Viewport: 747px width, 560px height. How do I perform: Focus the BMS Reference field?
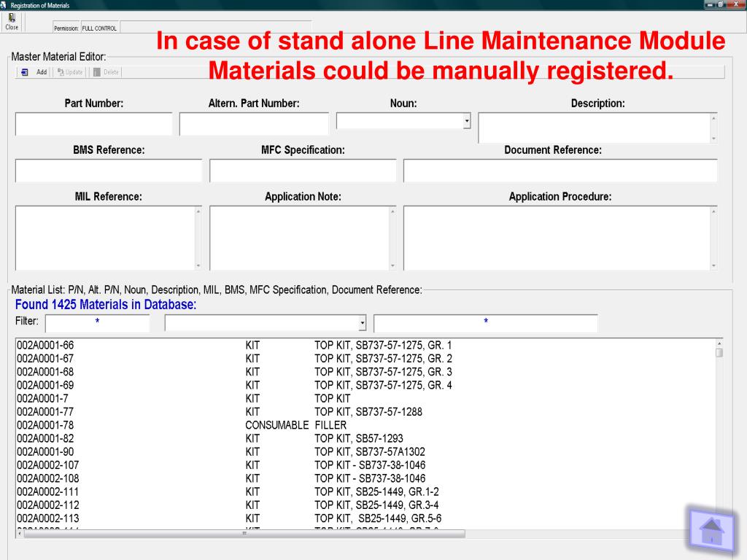(109, 171)
